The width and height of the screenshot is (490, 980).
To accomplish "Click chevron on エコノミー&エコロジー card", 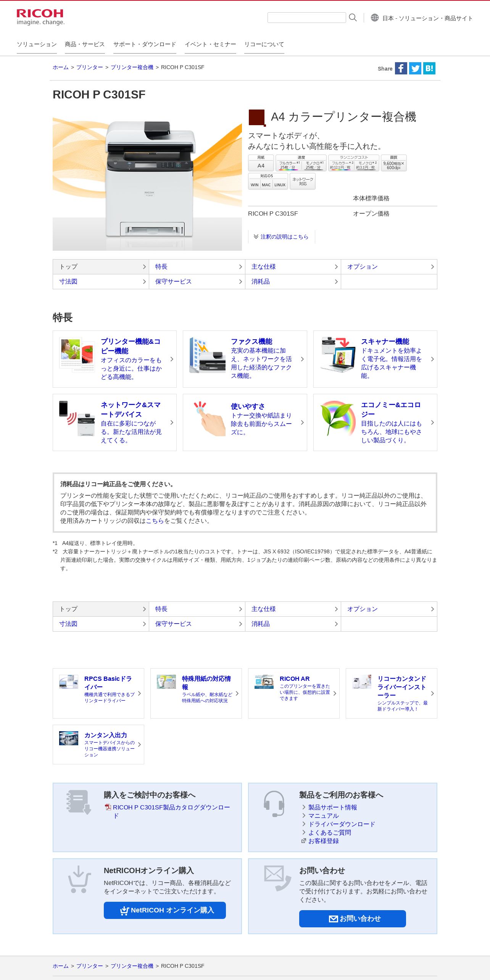I will point(432,422).
